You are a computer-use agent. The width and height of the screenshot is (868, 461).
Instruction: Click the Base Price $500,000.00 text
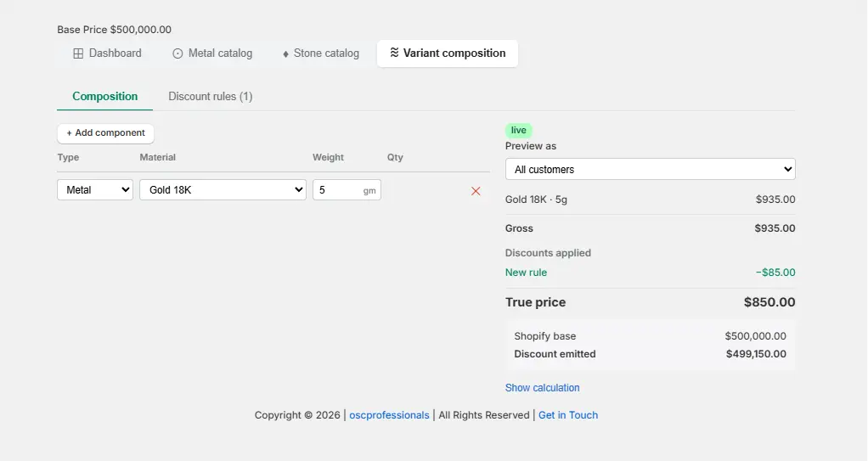click(114, 30)
